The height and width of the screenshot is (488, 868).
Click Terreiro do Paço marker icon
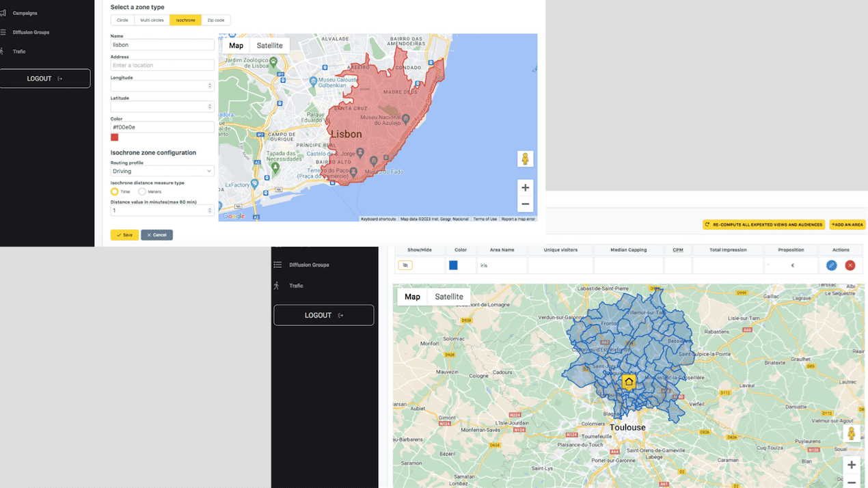(354, 172)
